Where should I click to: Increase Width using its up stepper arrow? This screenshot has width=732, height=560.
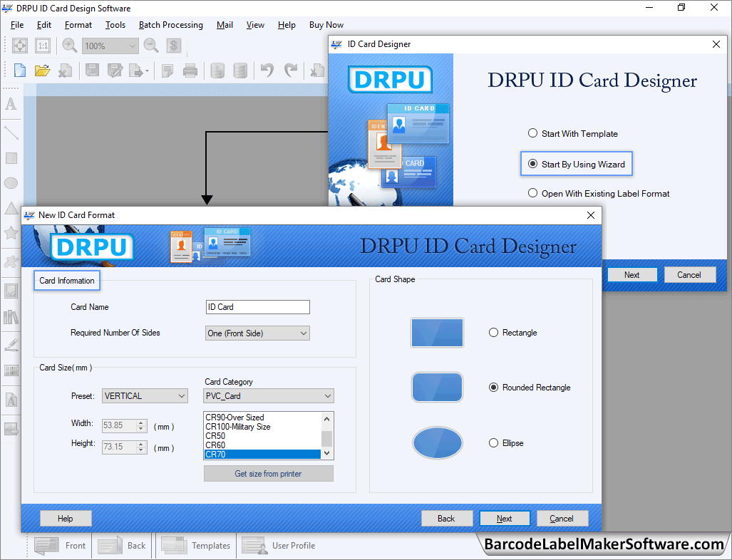pyautogui.click(x=140, y=422)
